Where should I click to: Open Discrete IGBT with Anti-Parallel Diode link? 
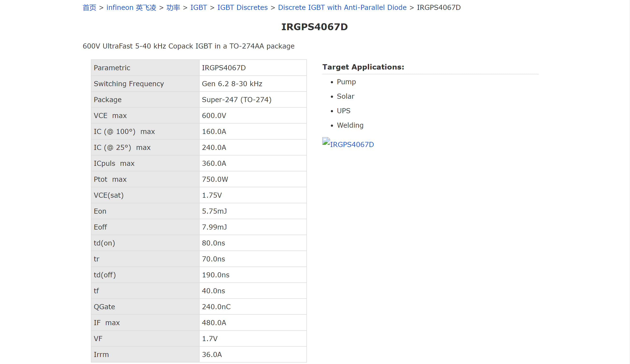(x=342, y=7)
